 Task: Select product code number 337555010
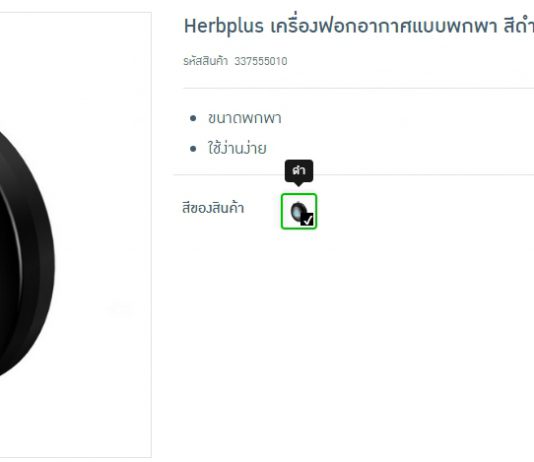pyautogui.click(x=261, y=61)
